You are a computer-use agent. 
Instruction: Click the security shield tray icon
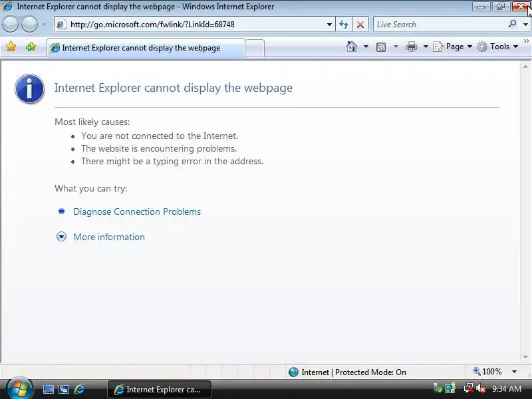(x=438, y=388)
